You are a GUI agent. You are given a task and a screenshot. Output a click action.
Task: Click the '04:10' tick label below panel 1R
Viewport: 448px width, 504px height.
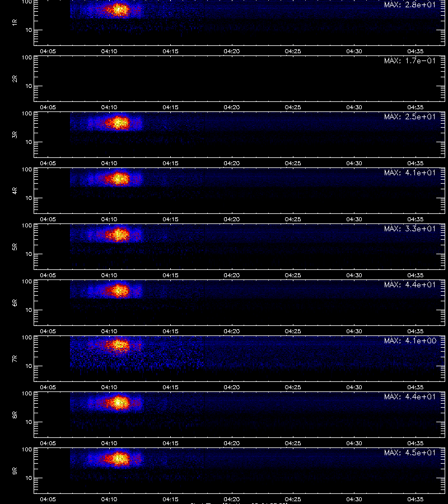coord(109,52)
